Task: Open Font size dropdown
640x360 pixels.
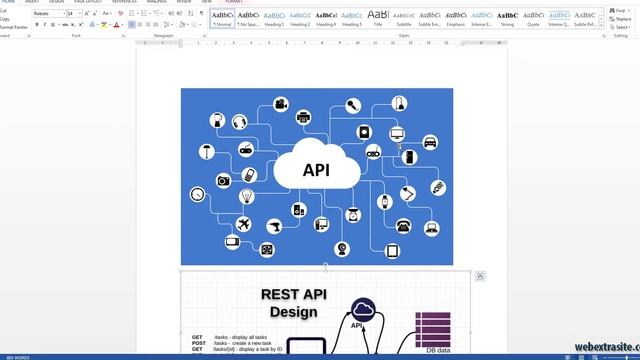Action: point(80,13)
